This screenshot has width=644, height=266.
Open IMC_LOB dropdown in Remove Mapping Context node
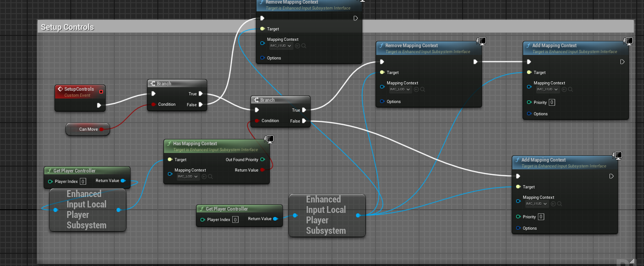point(400,89)
